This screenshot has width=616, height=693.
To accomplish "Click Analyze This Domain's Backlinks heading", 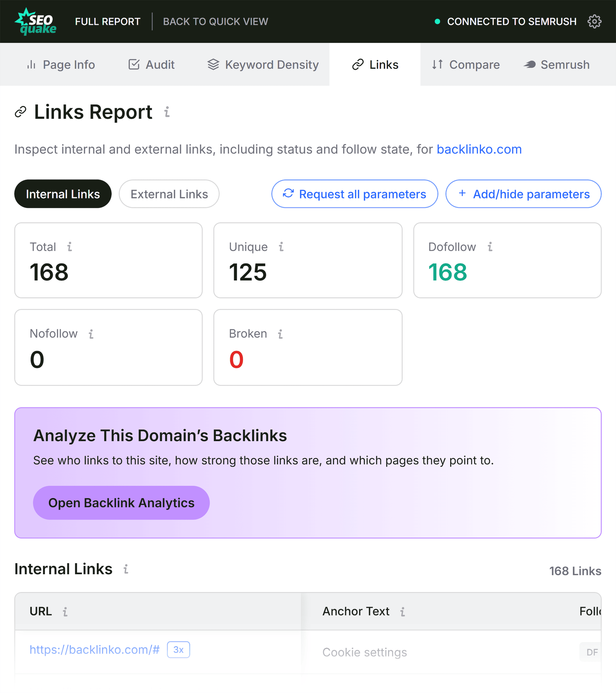I will tap(160, 436).
